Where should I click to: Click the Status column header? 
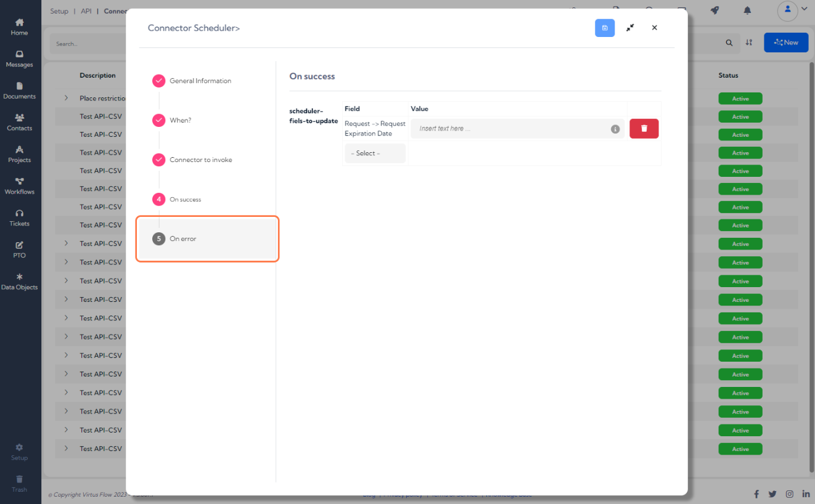pyautogui.click(x=728, y=75)
